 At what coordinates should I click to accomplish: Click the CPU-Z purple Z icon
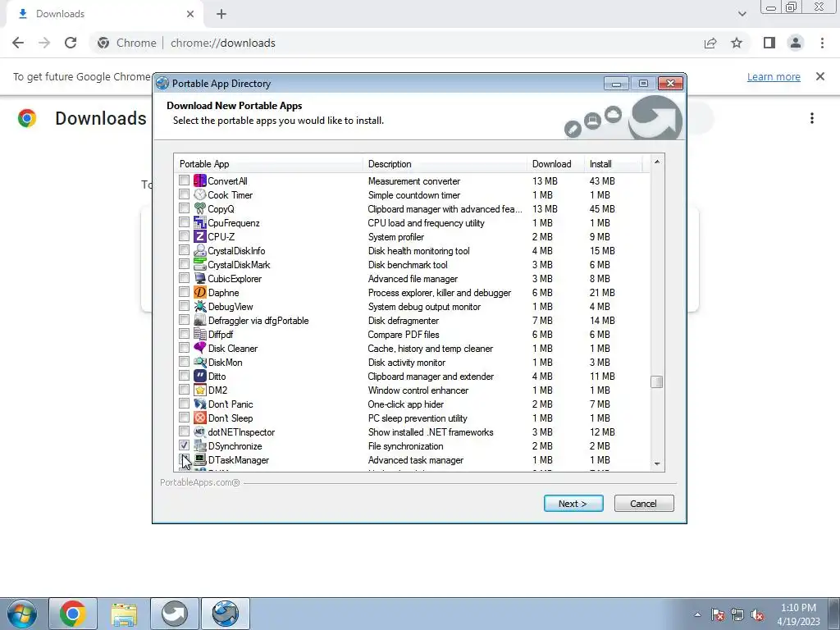tap(200, 236)
